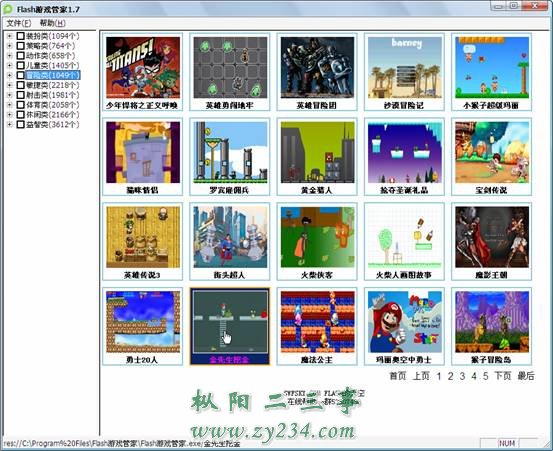Tick the 射击类 category checkbox

tap(20, 95)
